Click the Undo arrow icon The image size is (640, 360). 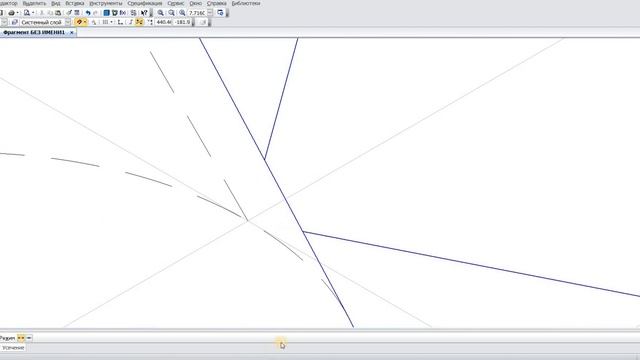(x=88, y=13)
